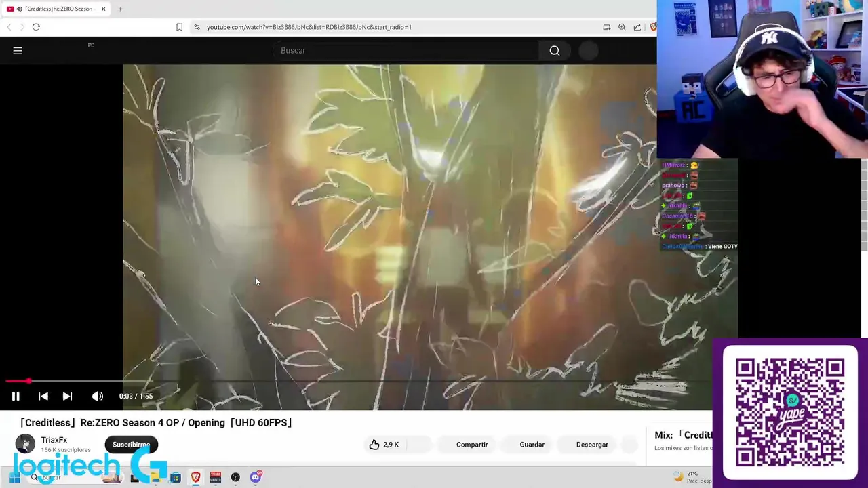868x488 pixels.
Task: Open Brave browser from the taskbar
Action: click(x=195, y=477)
